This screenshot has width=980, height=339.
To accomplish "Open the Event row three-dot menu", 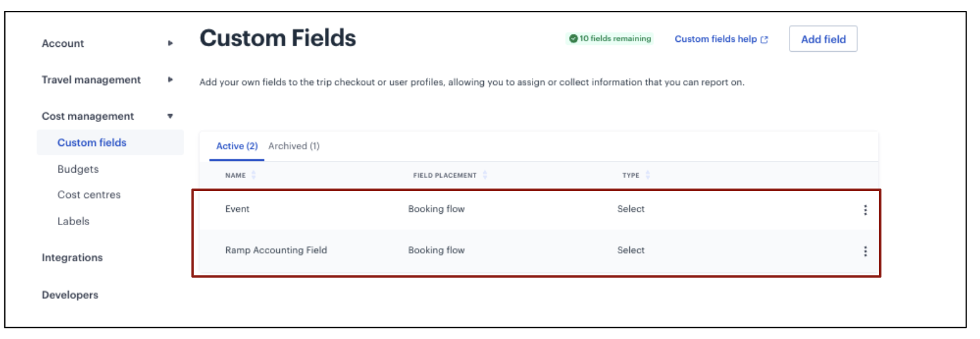I will (x=865, y=210).
